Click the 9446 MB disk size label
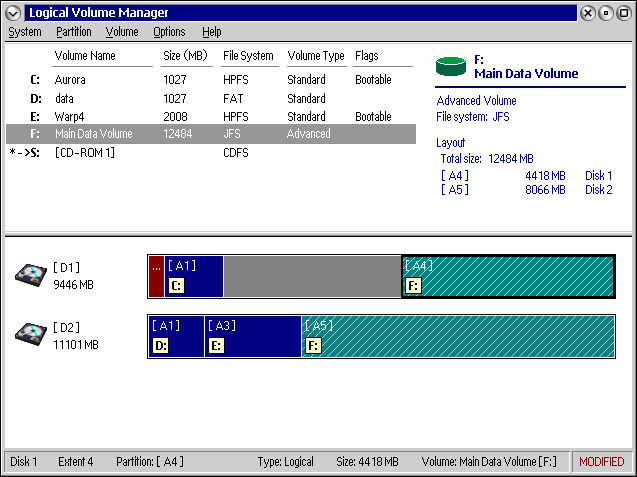637x477 pixels. point(74,284)
